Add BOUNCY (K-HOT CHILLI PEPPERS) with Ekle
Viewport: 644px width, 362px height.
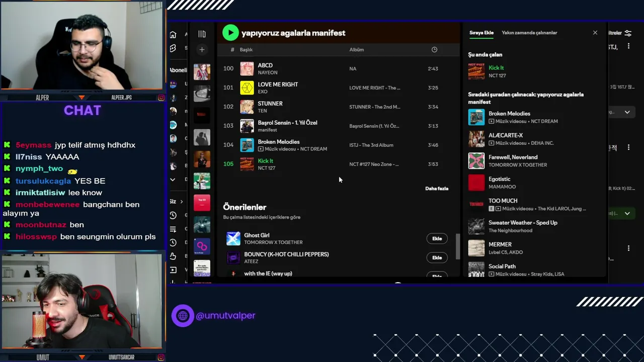(437, 257)
